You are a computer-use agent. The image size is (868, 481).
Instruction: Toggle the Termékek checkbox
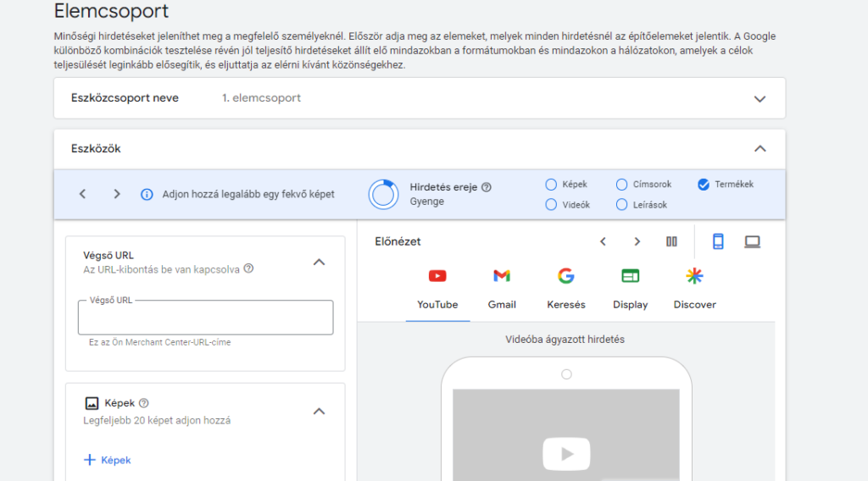704,184
